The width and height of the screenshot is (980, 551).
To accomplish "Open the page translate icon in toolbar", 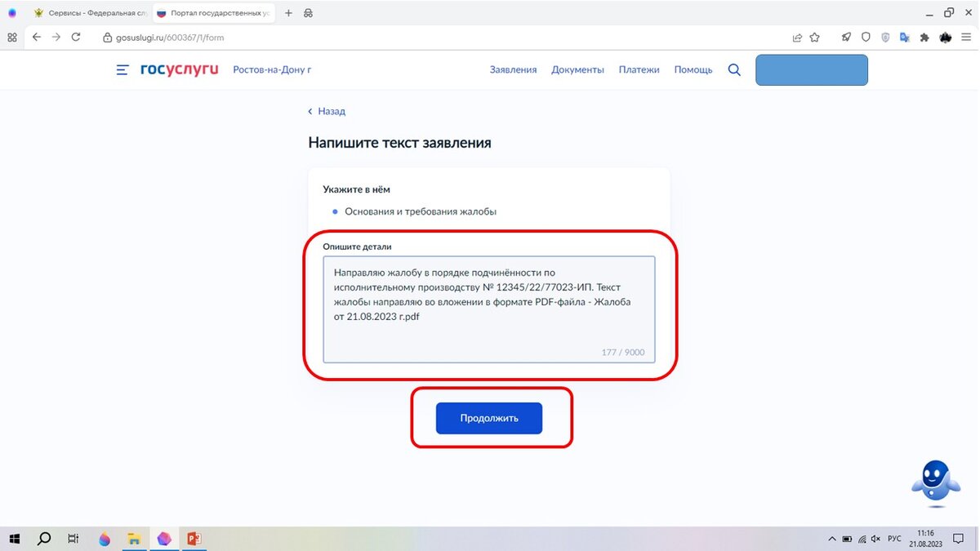I will coord(904,37).
